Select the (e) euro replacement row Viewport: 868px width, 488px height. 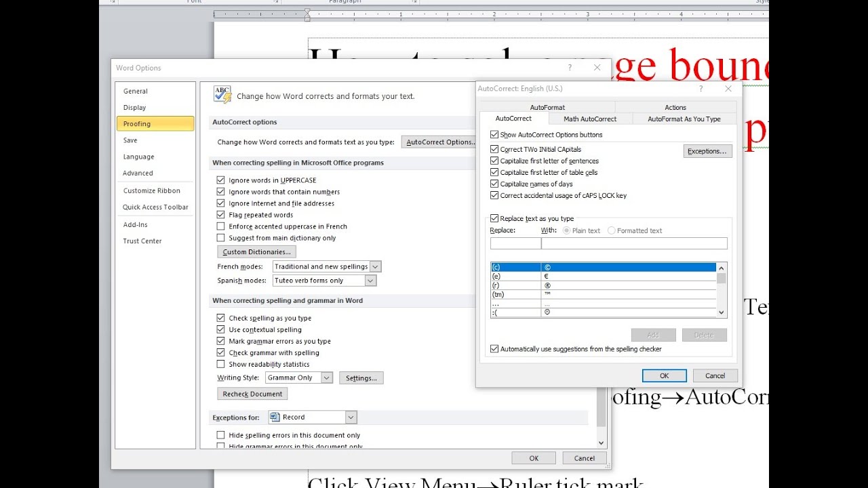(604, 277)
